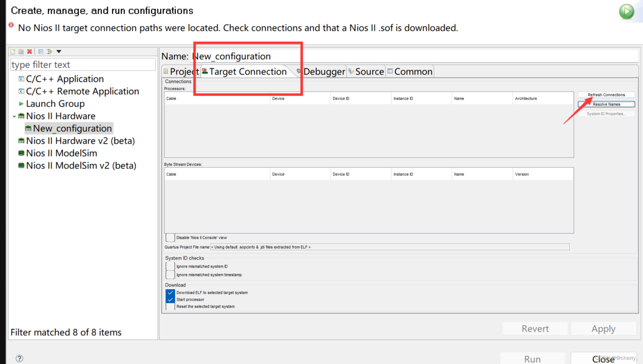
Task: Click the Nios II Hardware chip icon
Action: click(21, 116)
